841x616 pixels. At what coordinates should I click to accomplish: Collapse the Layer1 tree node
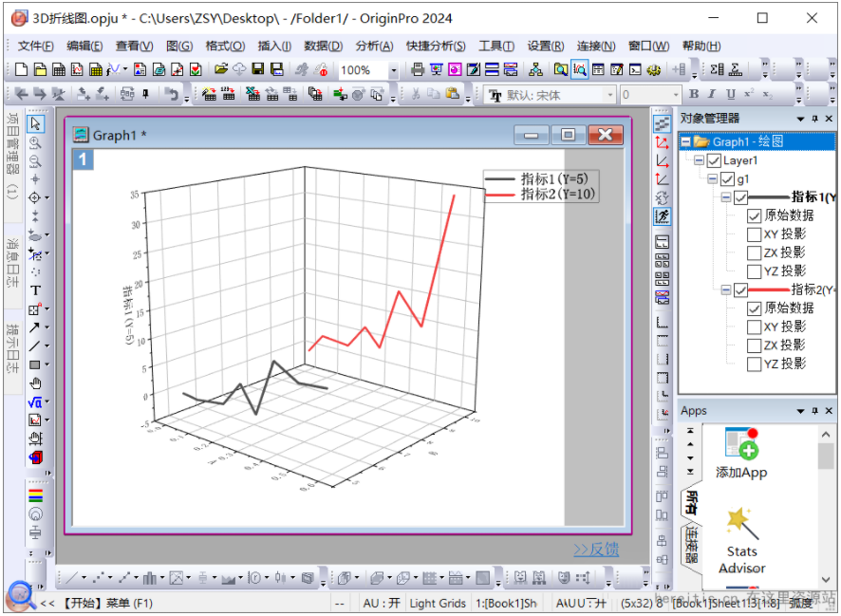[699, 160]
